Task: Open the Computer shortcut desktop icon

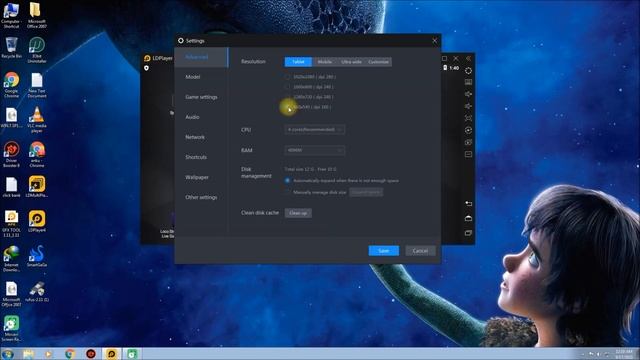Action: 11,16
